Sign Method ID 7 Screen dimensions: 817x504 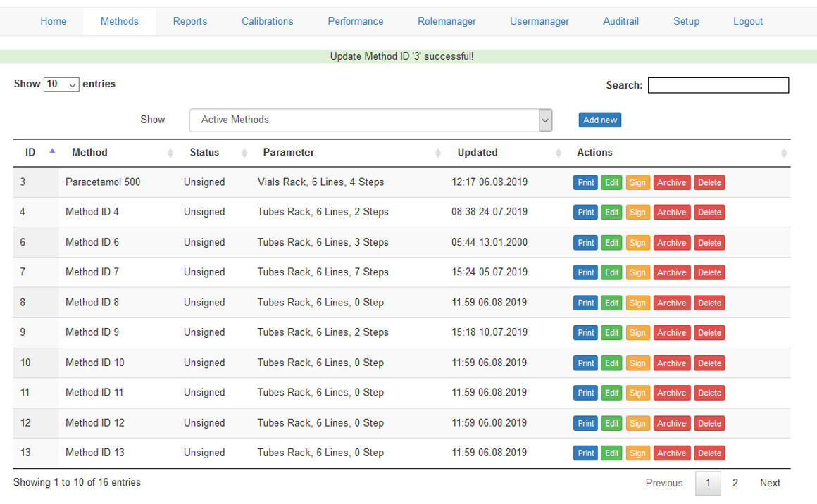(x=637, y=272)
